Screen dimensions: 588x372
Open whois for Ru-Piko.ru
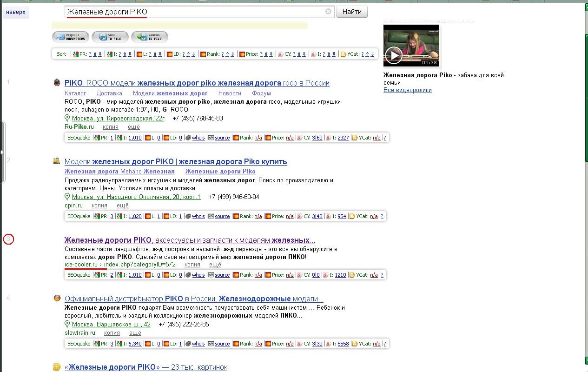[198, 138]
